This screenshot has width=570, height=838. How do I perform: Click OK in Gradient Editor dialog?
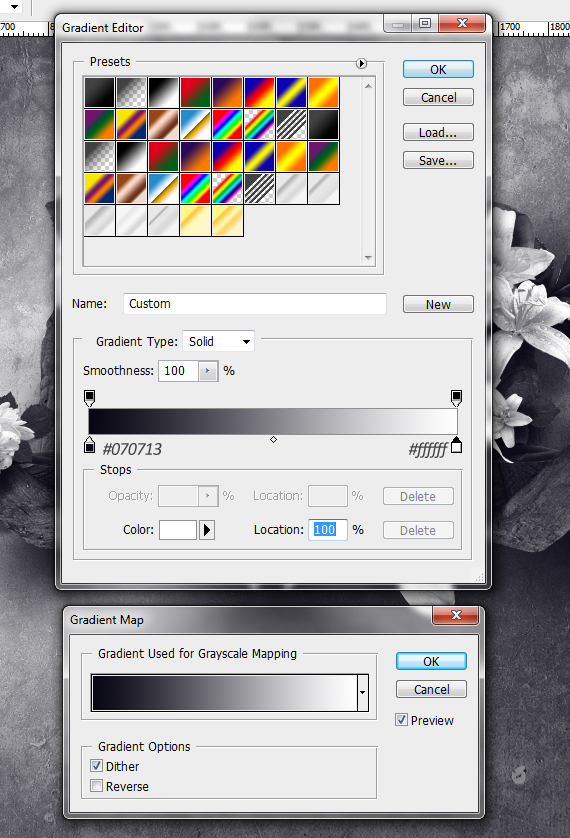[438, 69]
